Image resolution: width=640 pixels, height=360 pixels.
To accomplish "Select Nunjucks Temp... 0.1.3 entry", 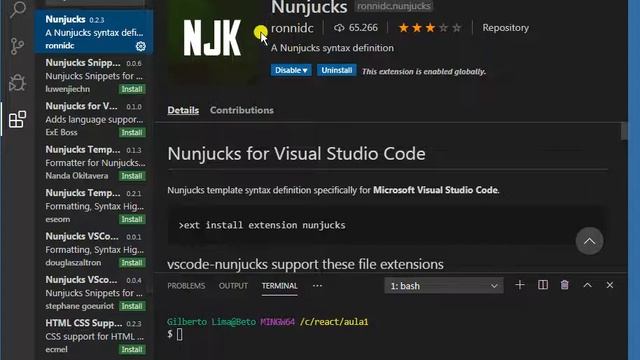I will point(93,162).
